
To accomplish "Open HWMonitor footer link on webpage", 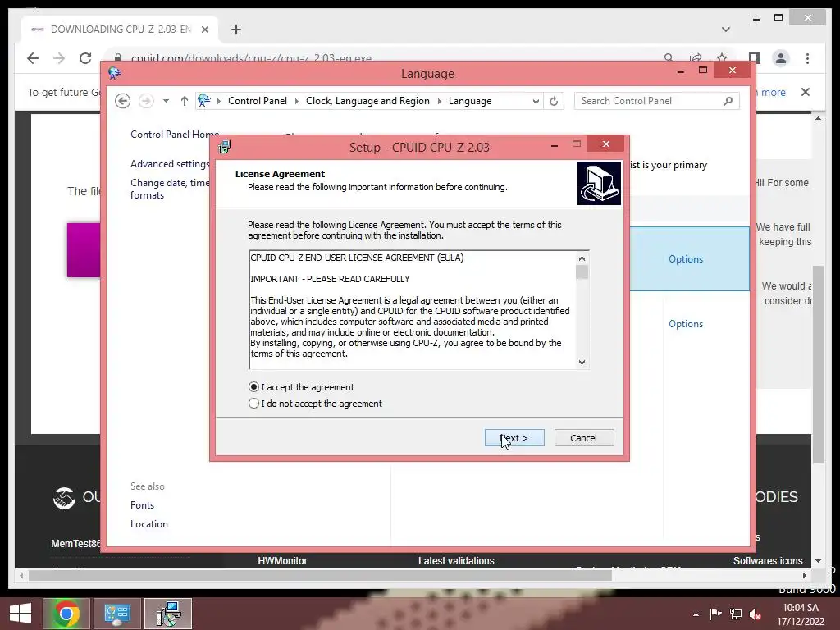I will tap(282, 561).
